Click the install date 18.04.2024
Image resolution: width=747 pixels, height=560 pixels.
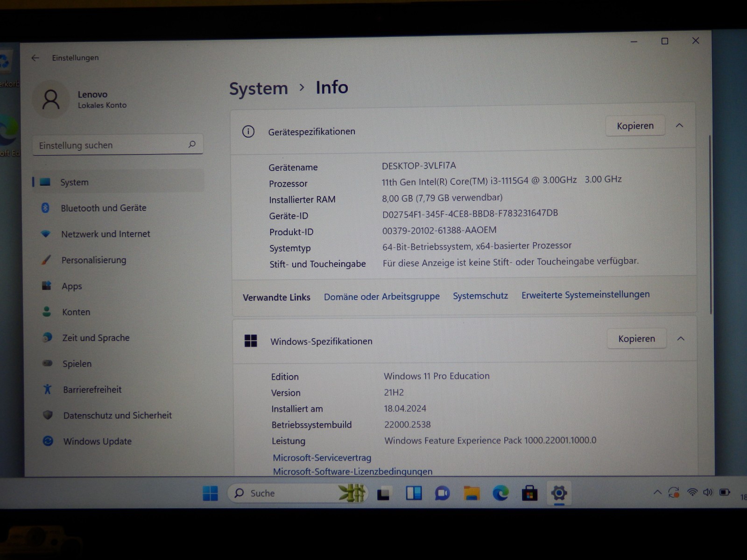[x=405, y=408]
